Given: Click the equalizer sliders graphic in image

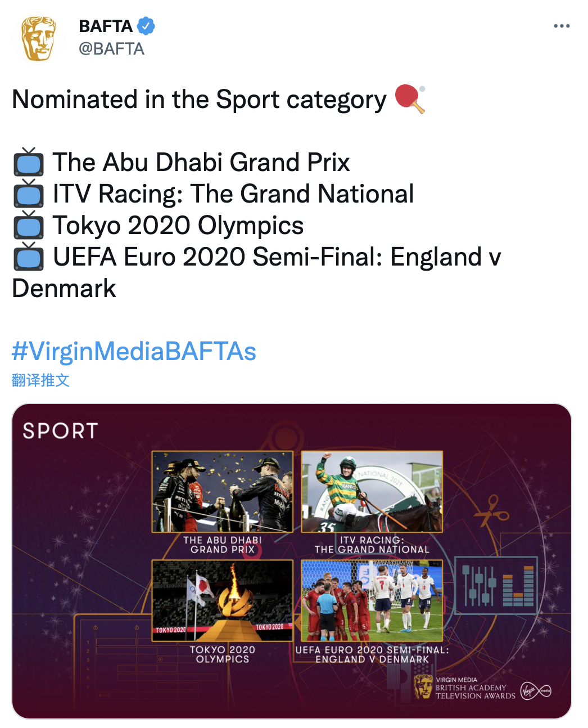Looking at the screenshot, I should click(497, 585).
